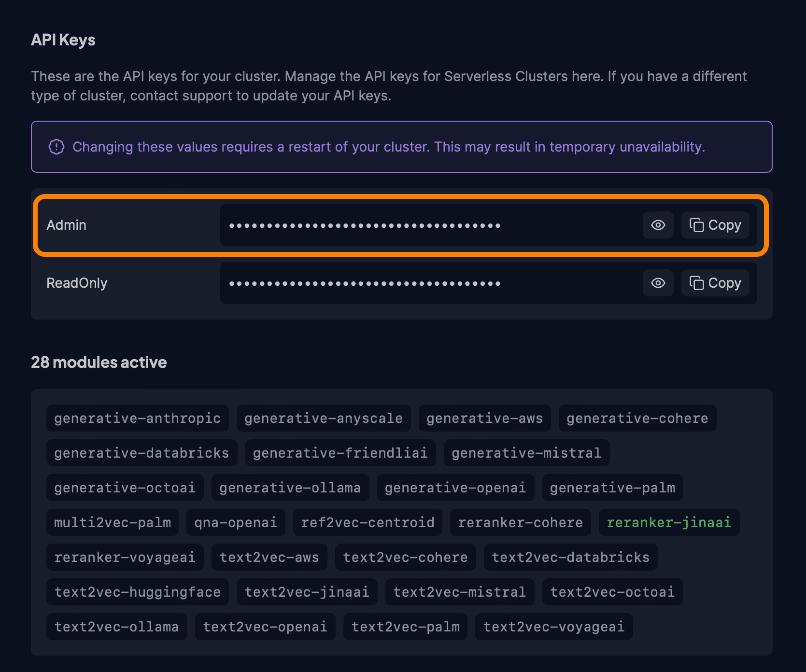Reveal the ReadOnly API key with the eye icon
This screenshot has height=672, width=806.
(x=658, y=283)
